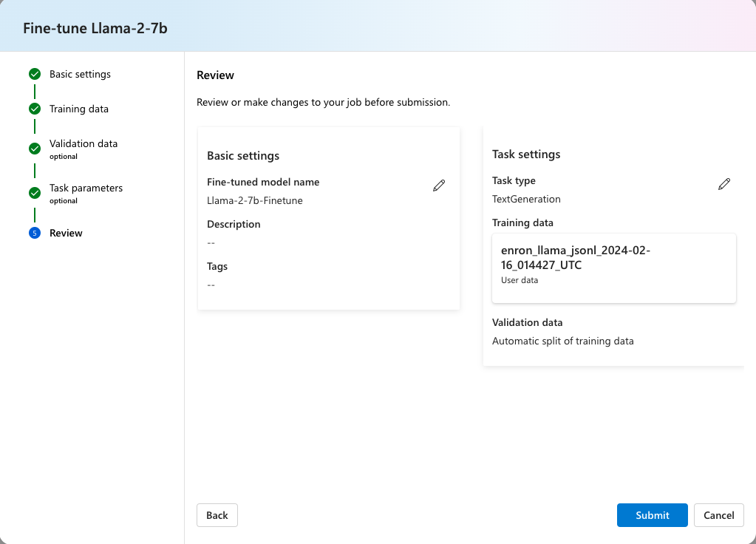This screenshot has width=756, height=544.
Task: Click the 'Fine-tune Llama-2-7b' dialog title
Action: [x=95, y=28]
